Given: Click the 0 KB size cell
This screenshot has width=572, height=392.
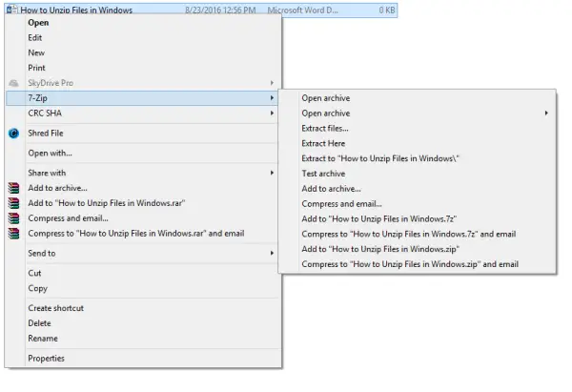Looking at the screenshot, I should pyautogui.click(x=387, y=10).
